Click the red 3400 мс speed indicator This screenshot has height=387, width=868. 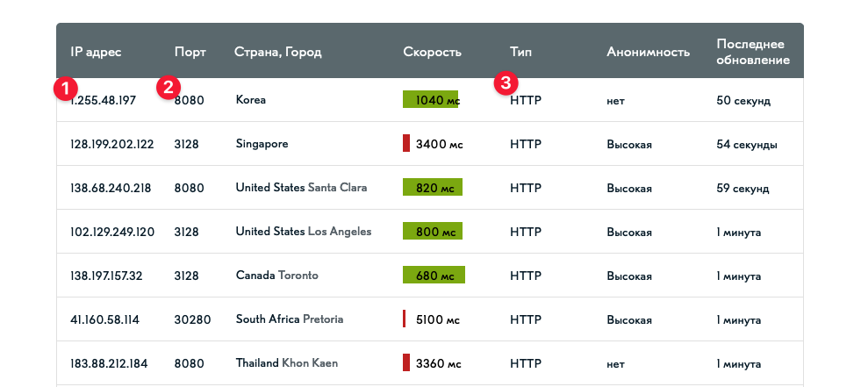[406, 143]
